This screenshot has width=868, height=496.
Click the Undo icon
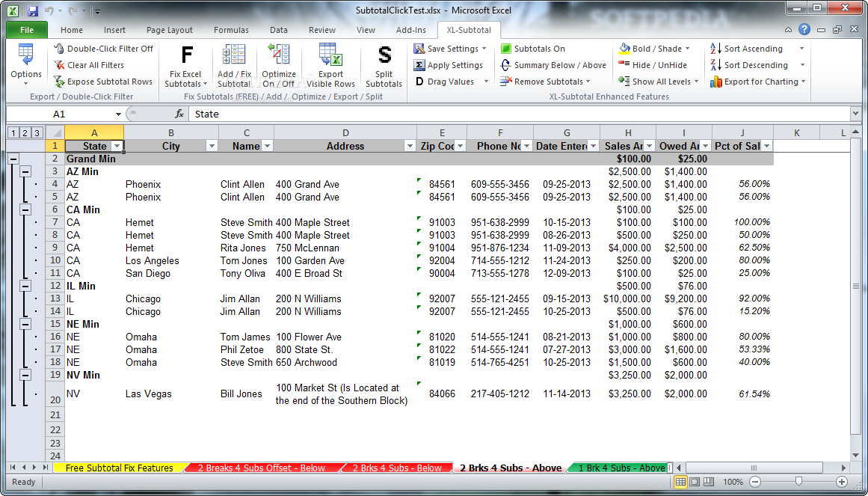coord(49,10)
